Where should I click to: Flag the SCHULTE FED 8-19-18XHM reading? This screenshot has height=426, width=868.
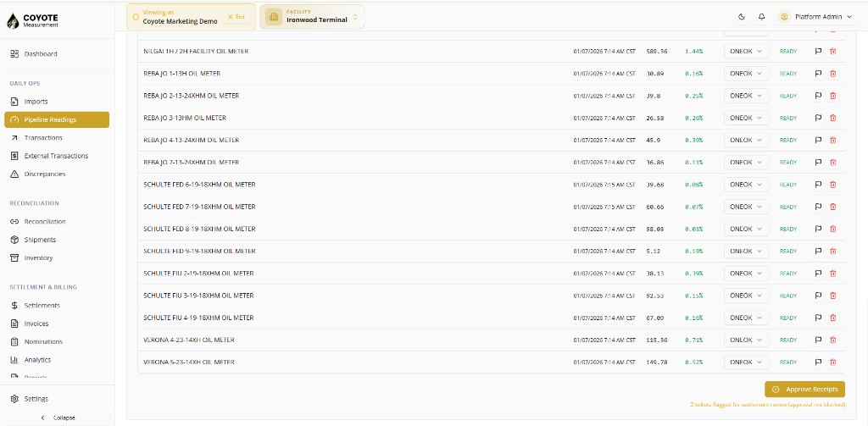(818, 229)
